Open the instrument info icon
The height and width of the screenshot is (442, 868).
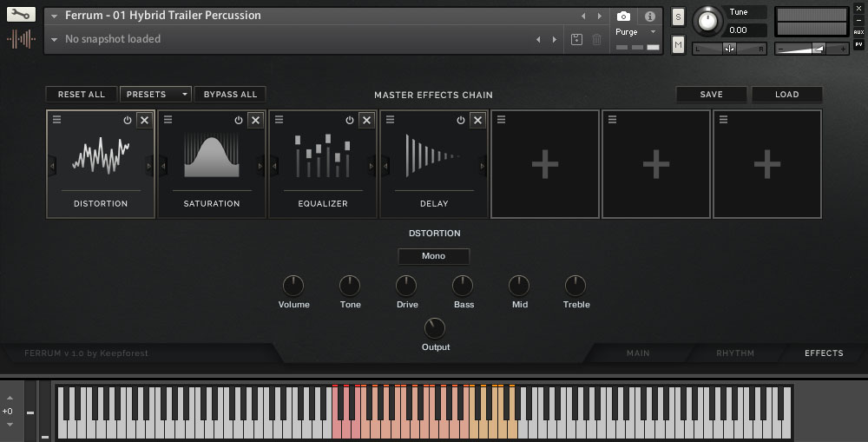[650, 16]
